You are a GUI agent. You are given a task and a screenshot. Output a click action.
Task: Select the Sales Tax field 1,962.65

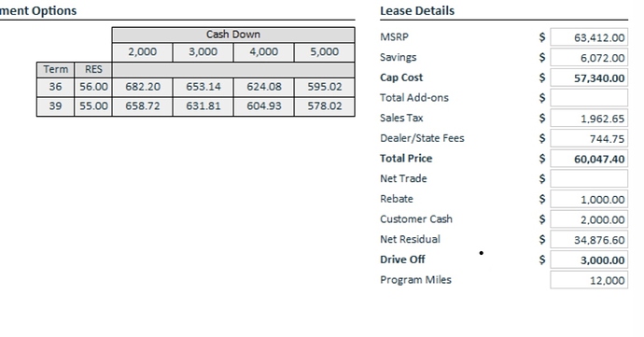(x=589, y=119)
